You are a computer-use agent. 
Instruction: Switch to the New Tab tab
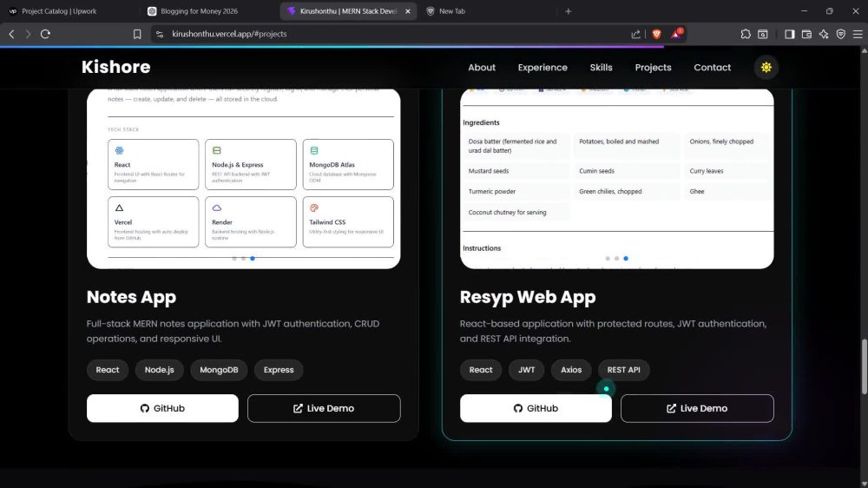pyautogui.click(x=490, y=11)
